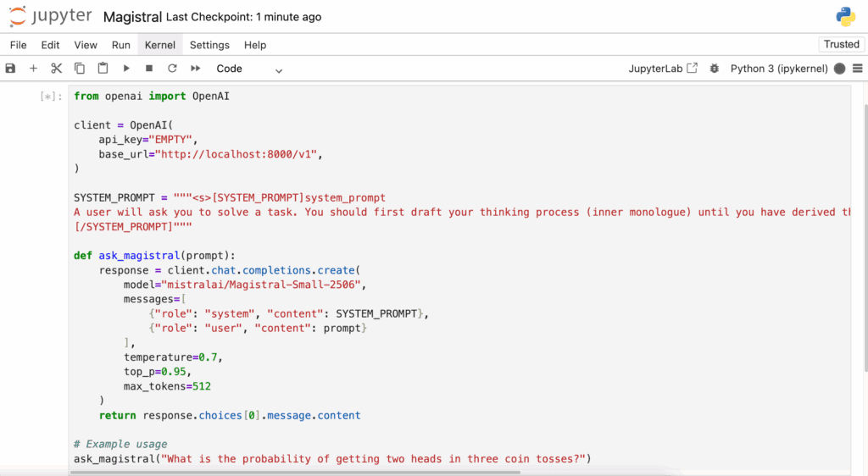The width and height of the screenshot is (868, 476).
Task: Open the notebook in JupyterLab
Action: 663,69
